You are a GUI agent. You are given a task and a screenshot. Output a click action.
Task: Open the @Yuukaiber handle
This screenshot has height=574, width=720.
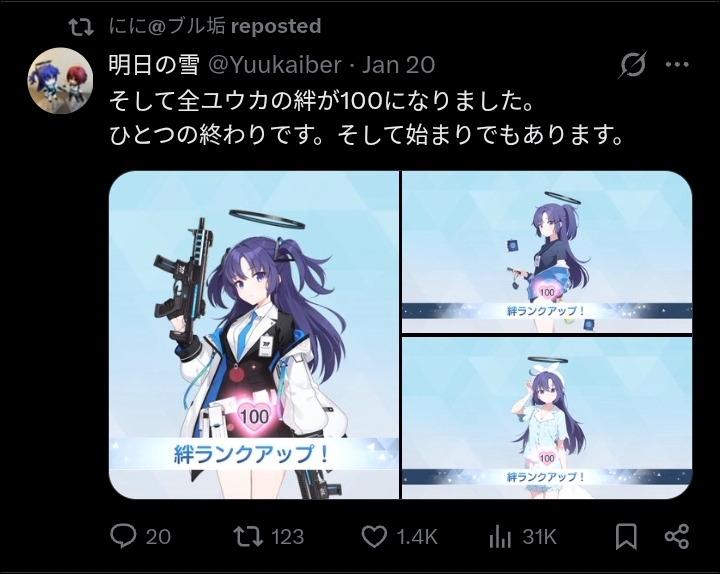tap(275, 65)
